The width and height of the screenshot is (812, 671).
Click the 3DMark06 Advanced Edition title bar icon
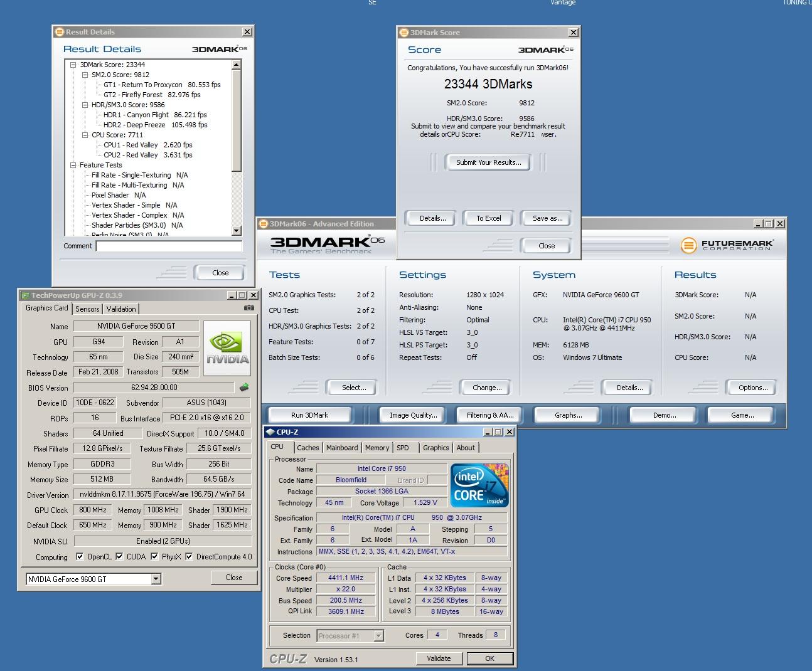tap(264, 224)
